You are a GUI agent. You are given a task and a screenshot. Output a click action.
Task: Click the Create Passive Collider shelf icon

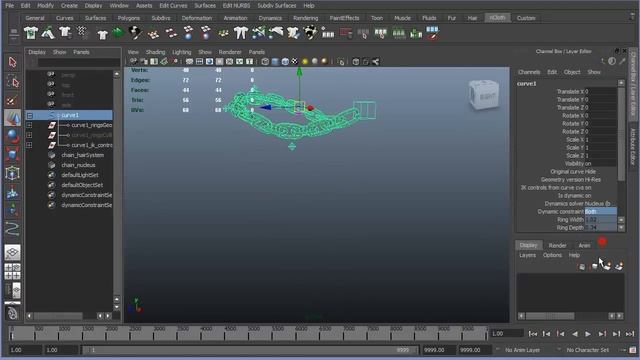[48, 33]
